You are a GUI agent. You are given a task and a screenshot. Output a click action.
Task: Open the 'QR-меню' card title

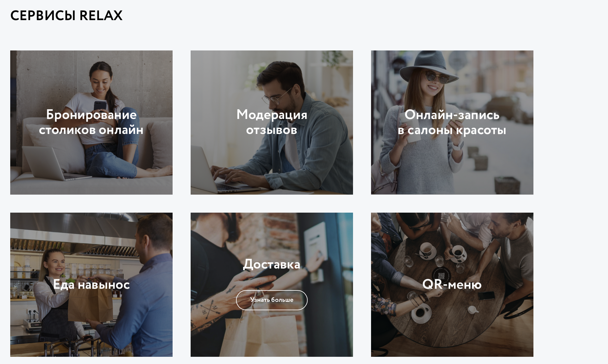tap(452, 284)
